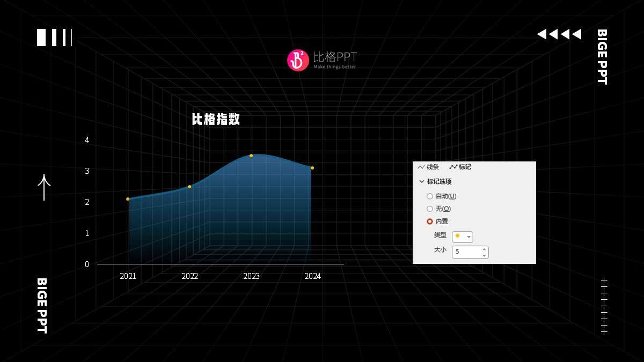Click the 大小 value field showing 5
This screenshot has height=362, width=644.
tap(465, 251)
